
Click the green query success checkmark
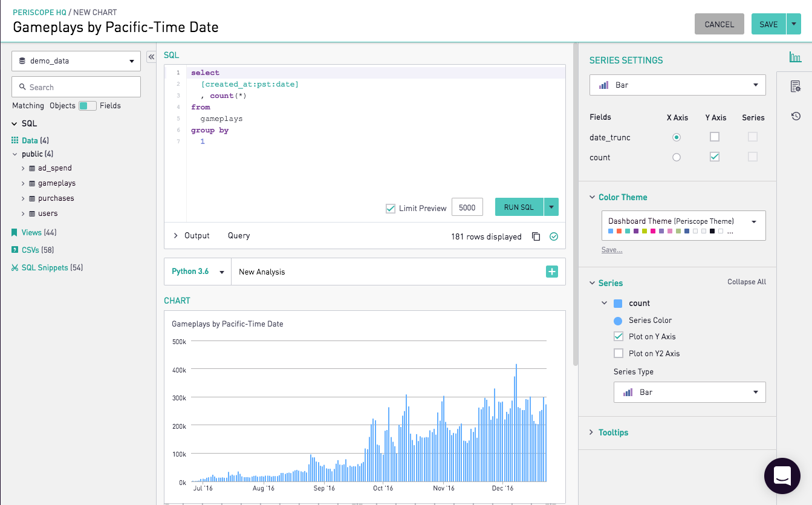(553, 236)
